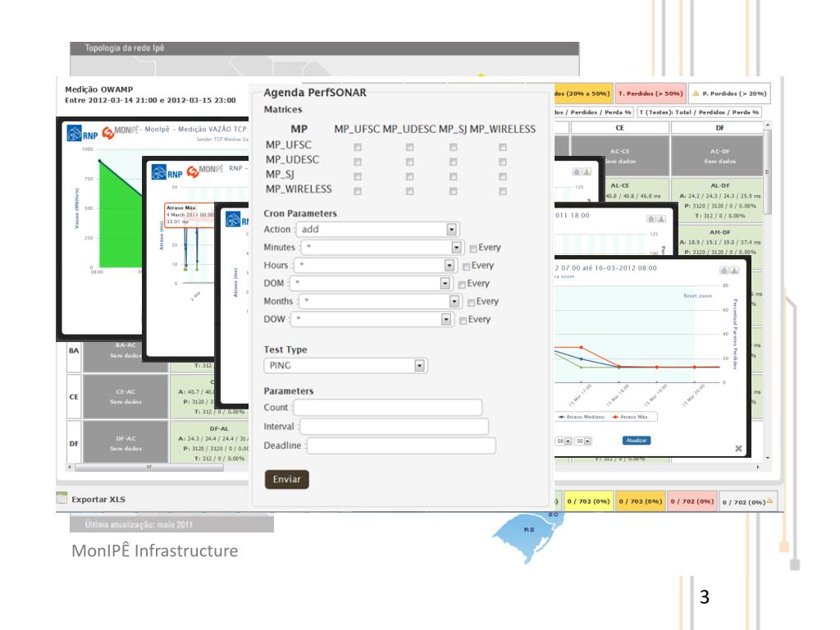Click the export download icon in the 07:00–08:00 chart
Viewport: 840px width, 630px height.
734,271
